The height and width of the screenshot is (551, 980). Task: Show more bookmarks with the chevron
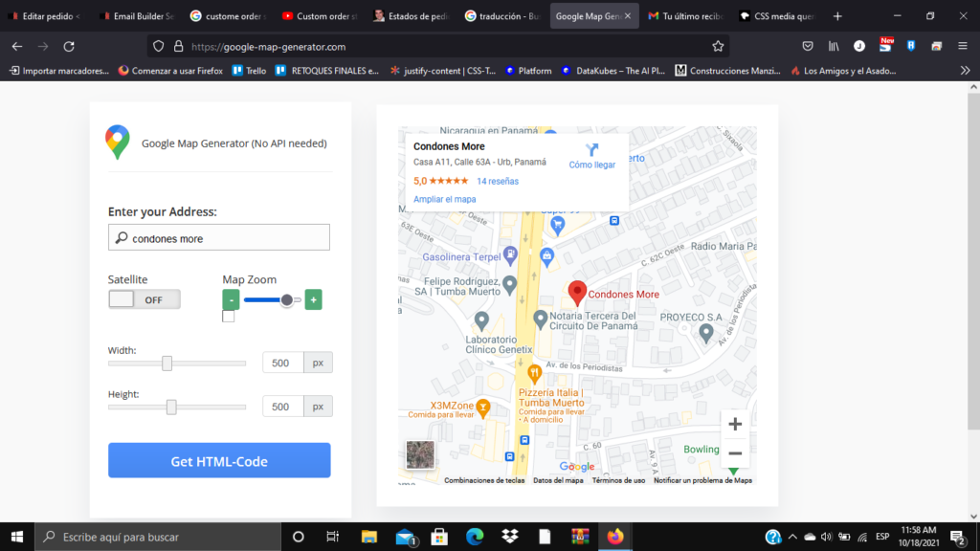pos(965,71)
